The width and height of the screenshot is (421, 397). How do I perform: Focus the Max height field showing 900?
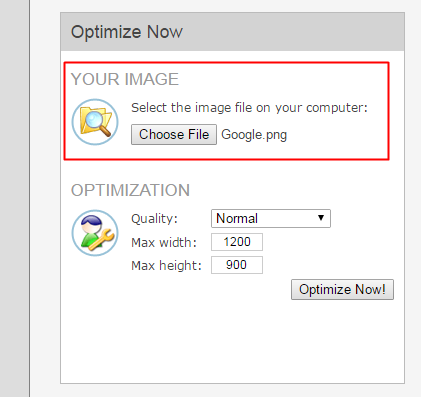[237, 265]
